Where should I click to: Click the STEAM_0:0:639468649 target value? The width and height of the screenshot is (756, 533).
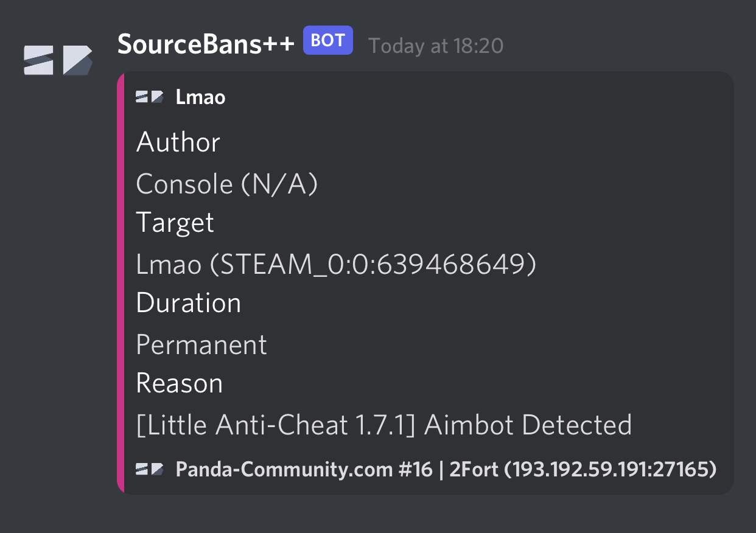pos(377,264)
